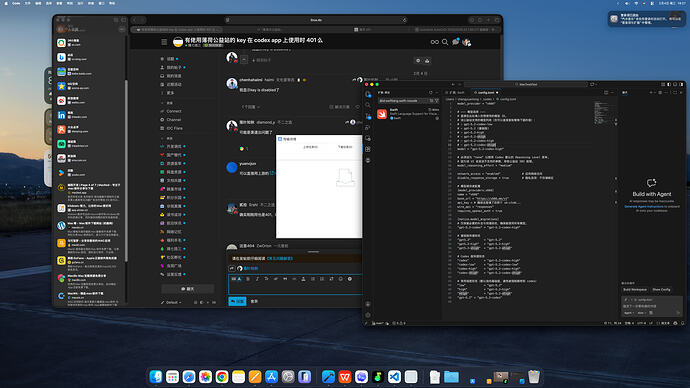
Task: Open the Downloads folder in the Dock
Action: [451, 377]
